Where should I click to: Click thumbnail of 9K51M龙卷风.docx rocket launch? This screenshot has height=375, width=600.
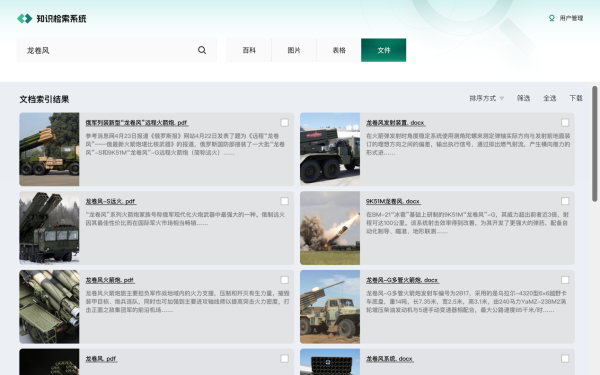click(330, 228)
